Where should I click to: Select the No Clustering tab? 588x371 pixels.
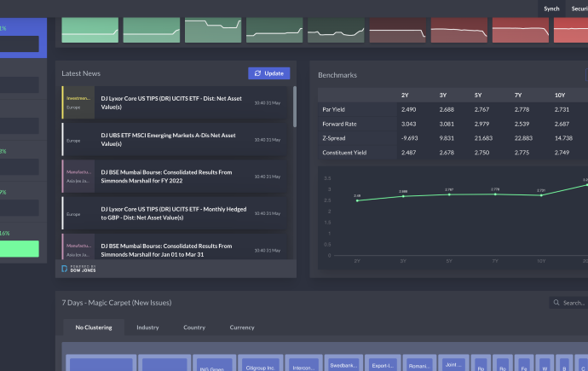pos(94,328)
